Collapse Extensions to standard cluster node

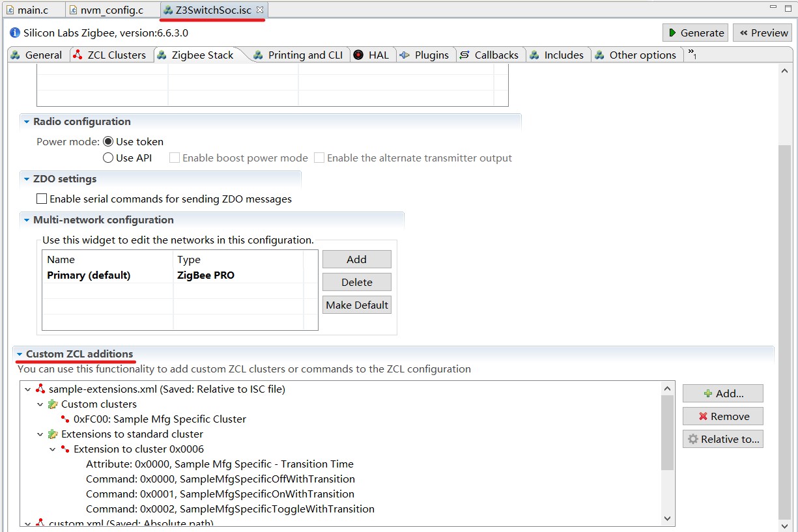[40, 434]
